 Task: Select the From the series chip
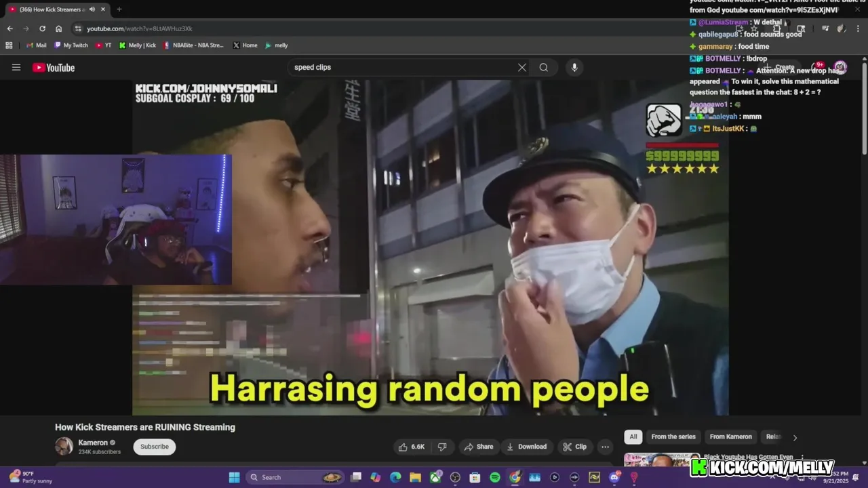(x=673, y=437)
